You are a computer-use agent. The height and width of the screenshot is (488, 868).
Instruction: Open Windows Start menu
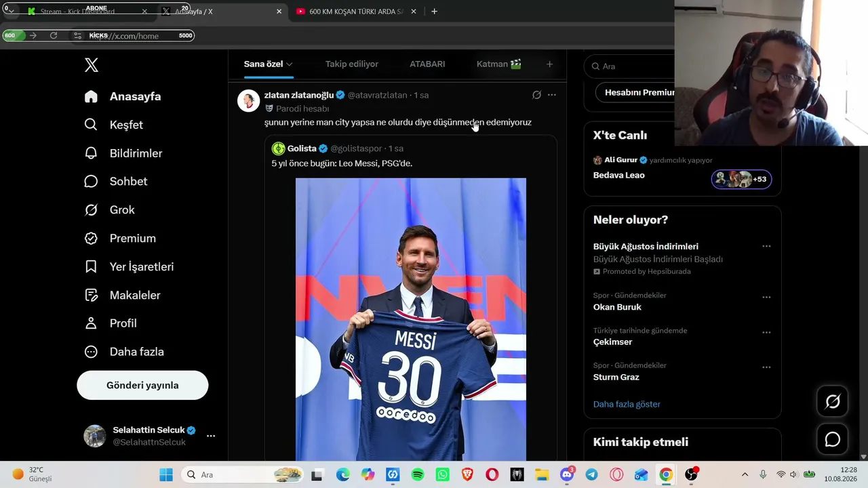click(166, 475)
